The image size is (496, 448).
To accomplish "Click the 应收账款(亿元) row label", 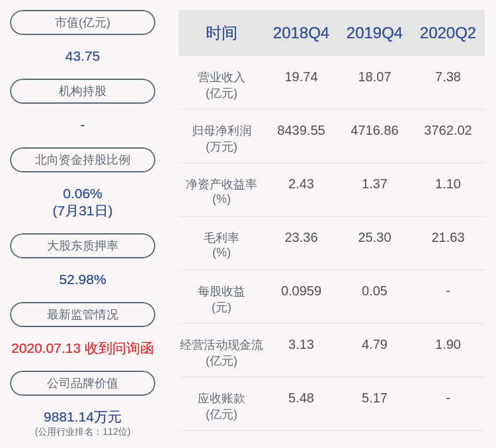I will click(x=222, y=406).
